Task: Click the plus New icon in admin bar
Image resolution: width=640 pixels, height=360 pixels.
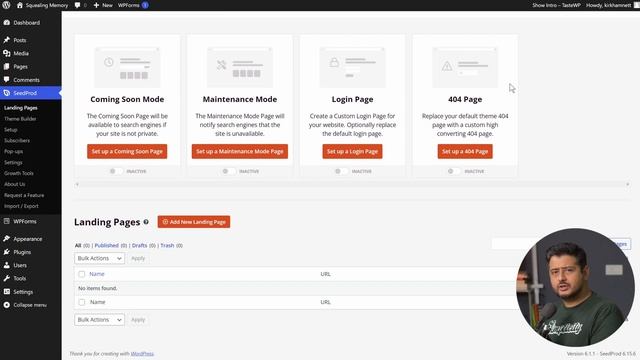Action: click(x=96, y=5)
